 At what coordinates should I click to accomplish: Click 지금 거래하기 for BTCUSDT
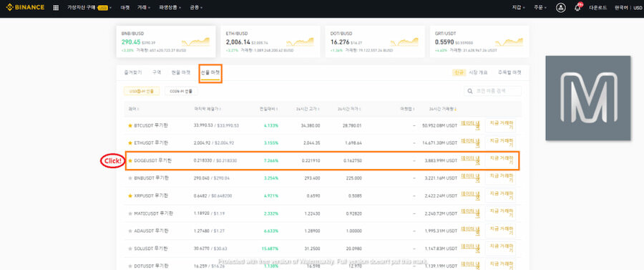(x=500, y=125)
